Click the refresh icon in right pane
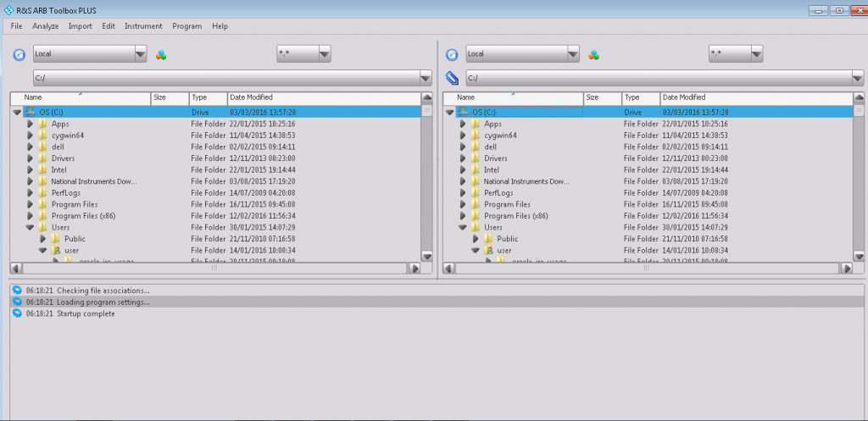Screen dimensions: 868x421 [x=452, y=55]
